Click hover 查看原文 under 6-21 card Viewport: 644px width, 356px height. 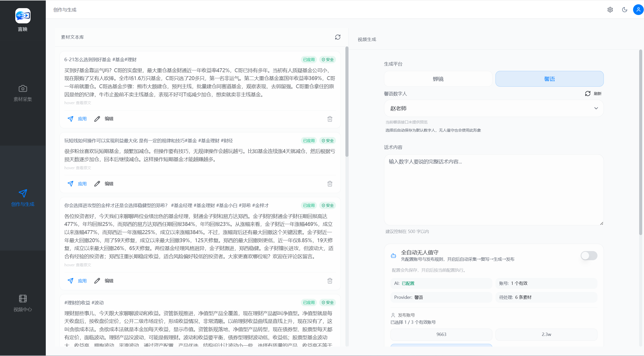point(78,103)
